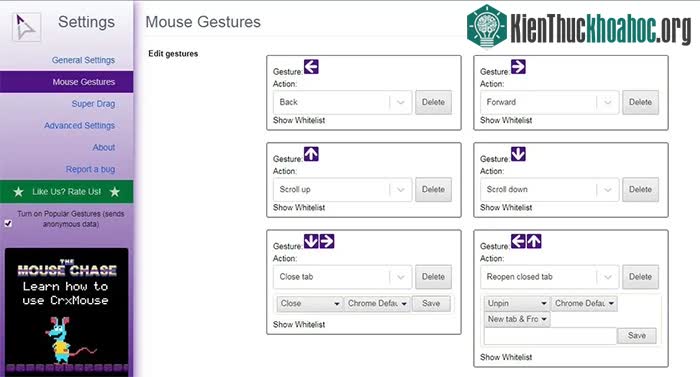Delete the Scroll down gesture
Viewport: 700px width, 377px height.
tap(640, 189)
